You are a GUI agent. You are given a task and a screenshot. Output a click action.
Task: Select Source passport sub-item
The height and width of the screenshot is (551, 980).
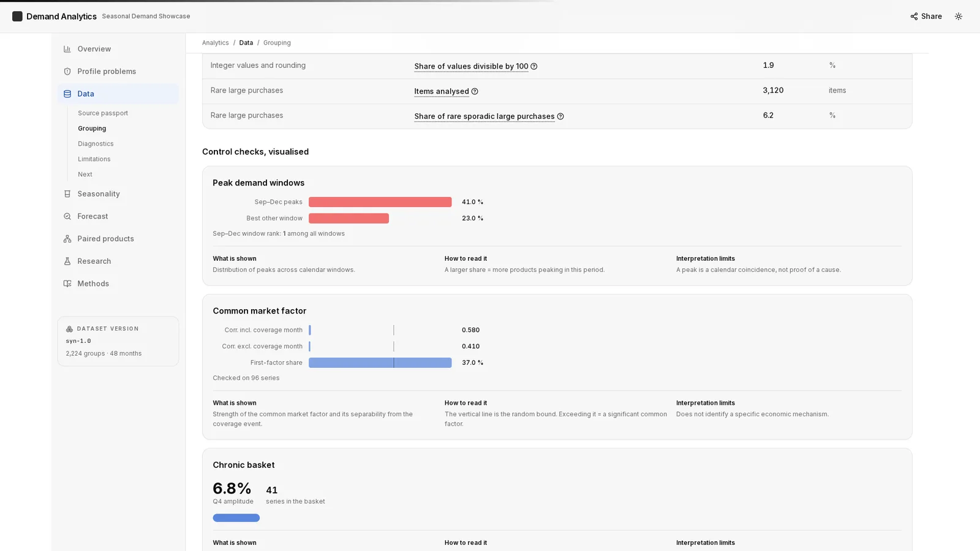click(x=103, y=113)
